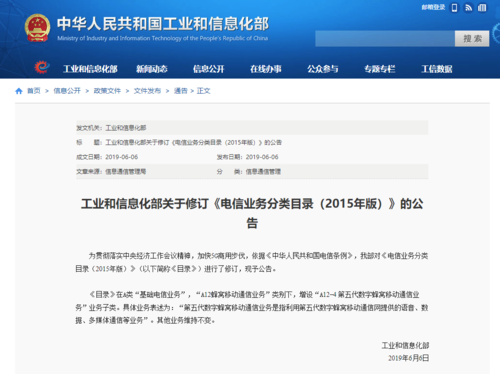This screenshot has height=374, width=500.
Task: Go to 政策文件 breadcrumb link
Action: [107, 91]
